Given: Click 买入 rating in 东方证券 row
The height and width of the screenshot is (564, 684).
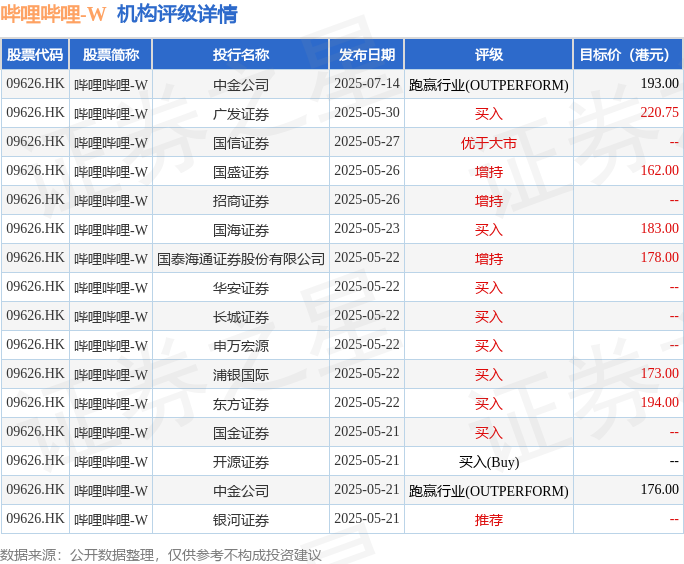Looking at the screenshot, I should (489, 404).
